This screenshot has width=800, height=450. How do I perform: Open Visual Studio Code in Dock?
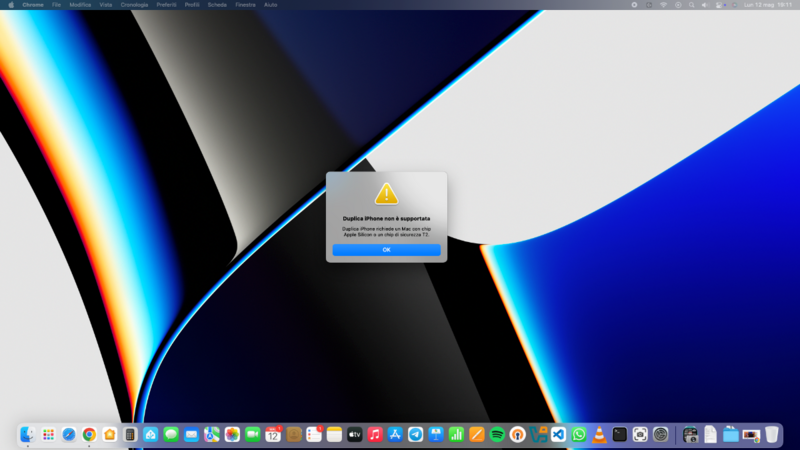click(x=558, y=434)
